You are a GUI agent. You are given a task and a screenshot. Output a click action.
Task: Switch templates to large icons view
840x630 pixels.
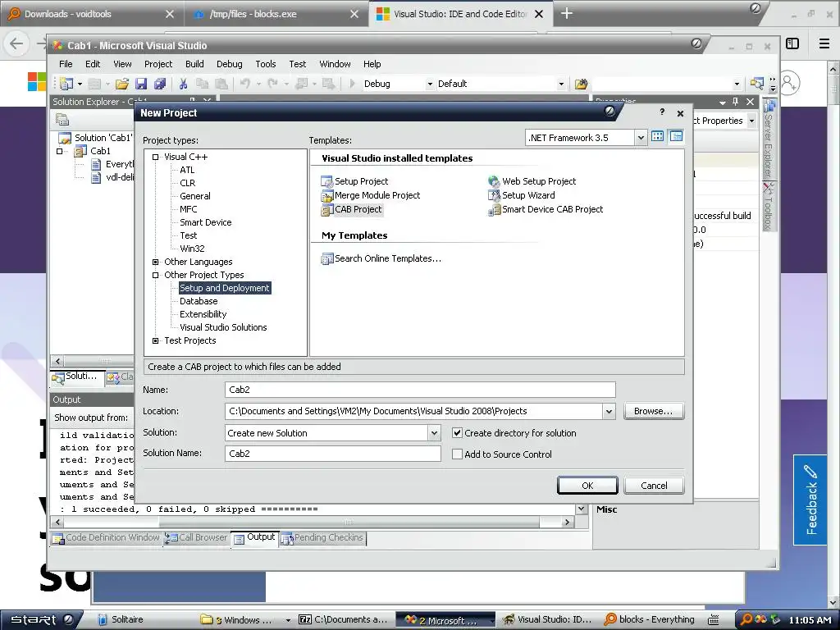(657, 137)
